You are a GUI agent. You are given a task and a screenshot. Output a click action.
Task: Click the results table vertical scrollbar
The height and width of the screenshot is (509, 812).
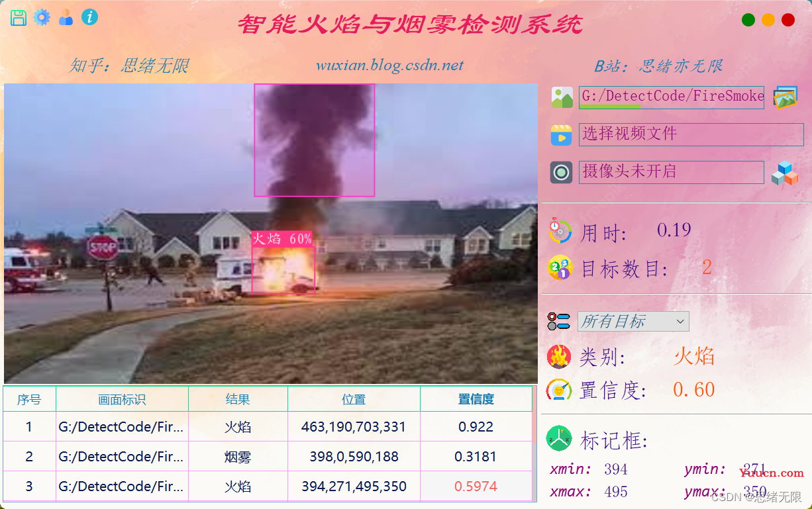pyautogui.click(x=534, y=443)
